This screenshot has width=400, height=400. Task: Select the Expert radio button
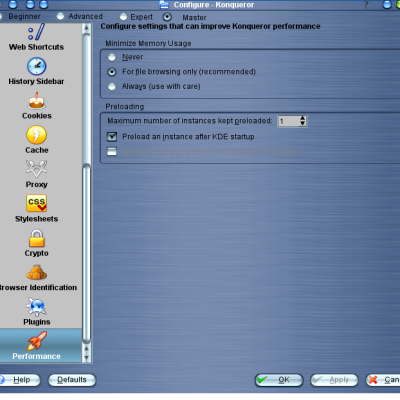click(123, 17)
